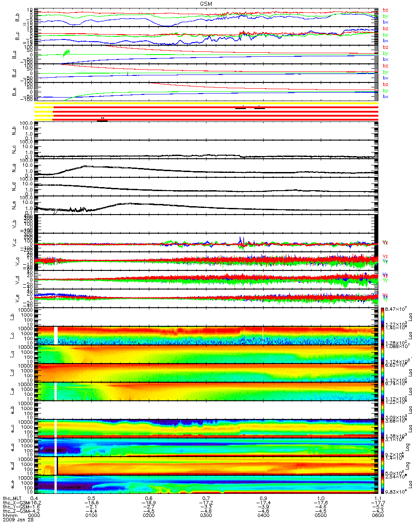Click the 0600 time tick label
412x532 pixels.
(x=378, y=516)
